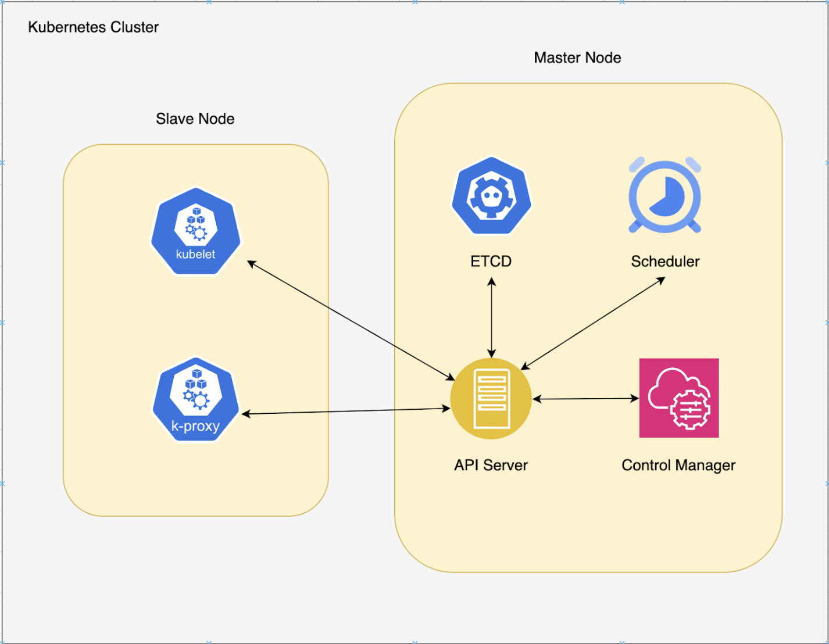The image size is (829, 644).
Task: Select the kubelet hexagon icon
Action: 196,231
